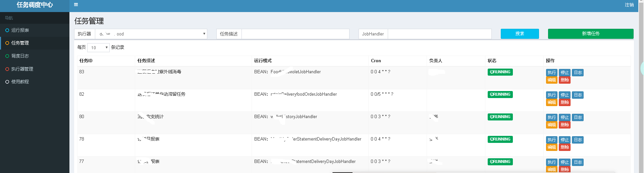Click RUNNING status badge of task 77
The width and height of the screenshot is (644, 173).
coord(500,162)
